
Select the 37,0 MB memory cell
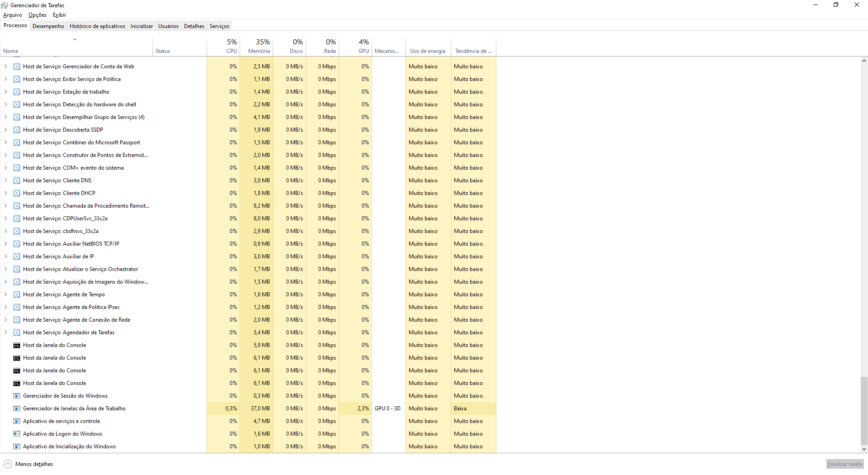click(x=256, y=408)
